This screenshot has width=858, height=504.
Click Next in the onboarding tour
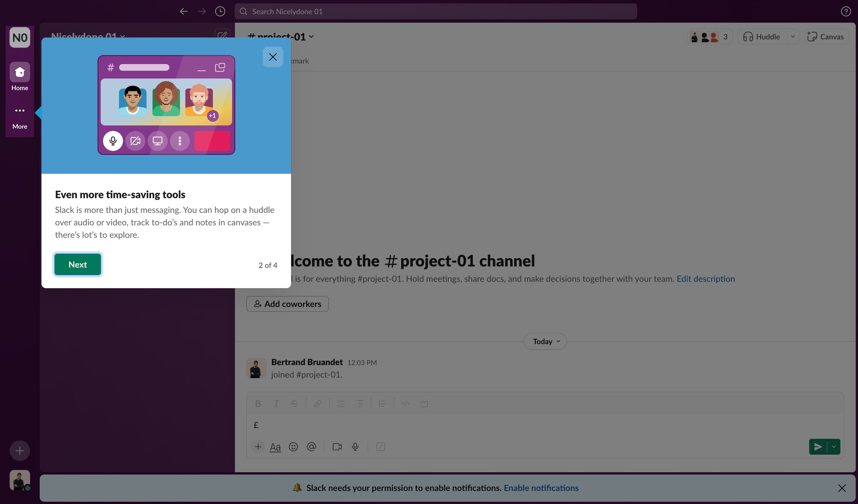coord(78,264)
